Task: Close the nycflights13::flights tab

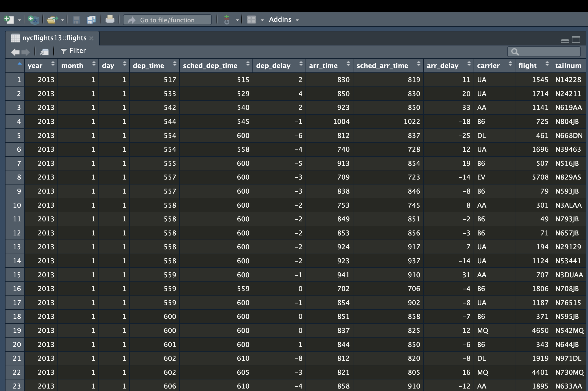Action: click(x=92, y=38)
